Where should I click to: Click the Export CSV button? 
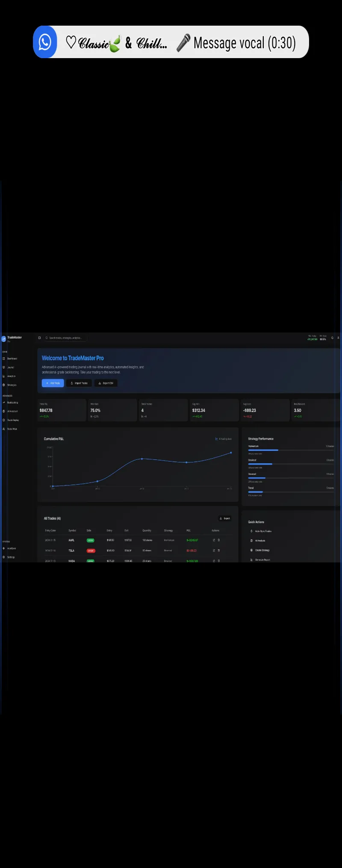[x=106, y=383]
